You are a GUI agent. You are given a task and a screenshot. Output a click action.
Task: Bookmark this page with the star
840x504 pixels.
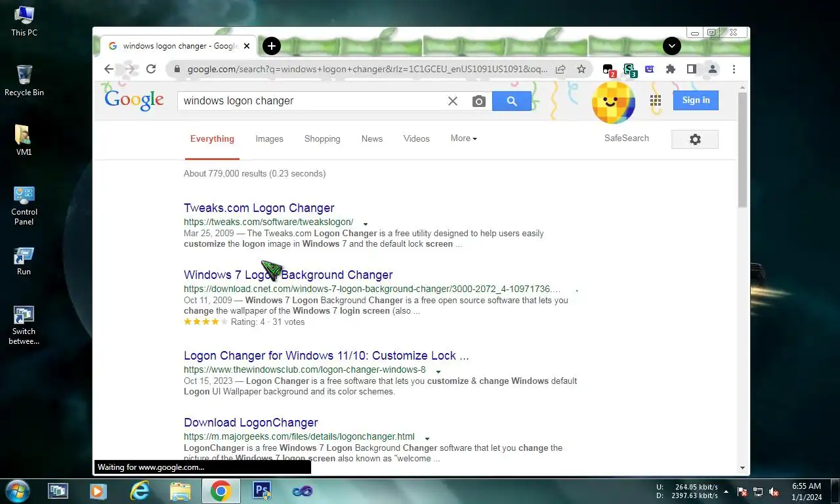[x=581, y=69]
